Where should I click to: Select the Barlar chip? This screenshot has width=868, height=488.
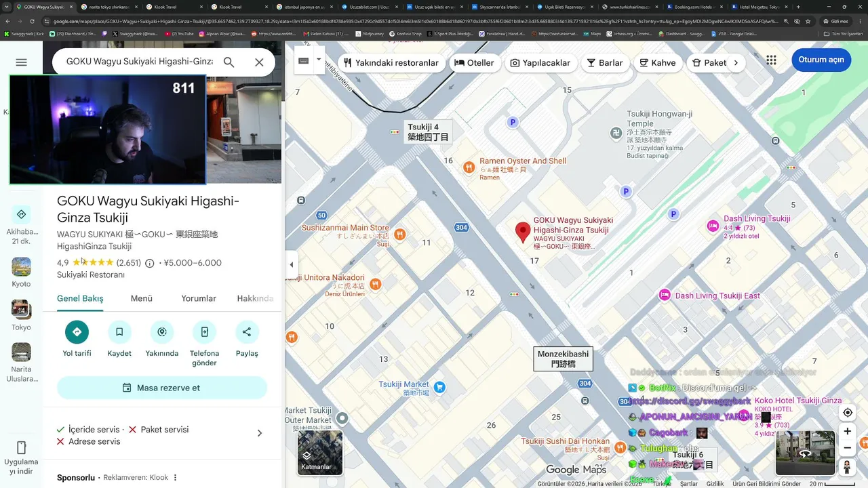pos(605,62)
